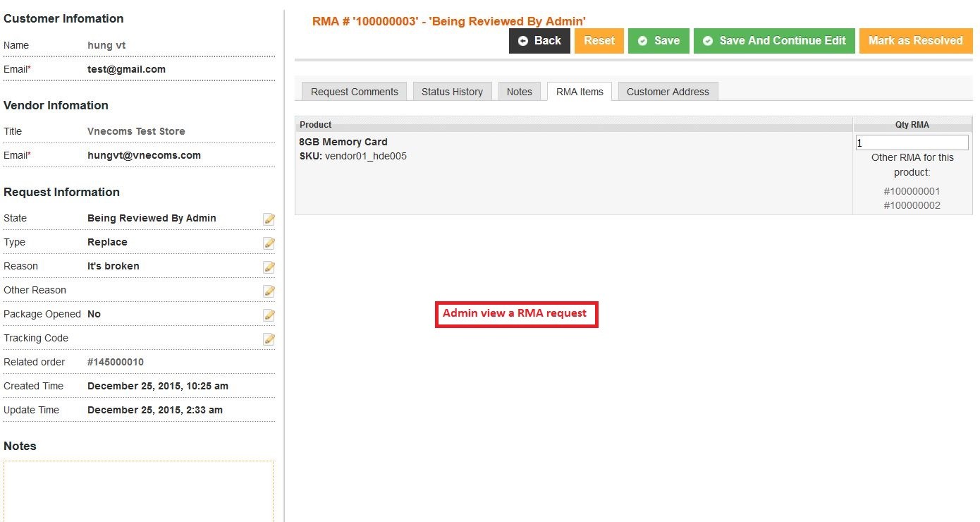
Task: Click vendor email hungvt@vnecoms.com
Action: pyautogui.click(x=144, y=155)
